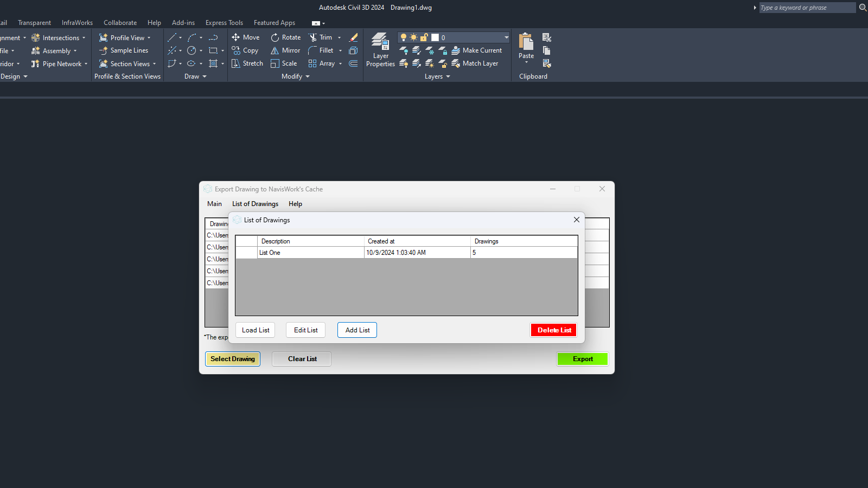Click the Paste clipboard icon
Viewport: 868px width, 488px height.
(x=526, y=41)
